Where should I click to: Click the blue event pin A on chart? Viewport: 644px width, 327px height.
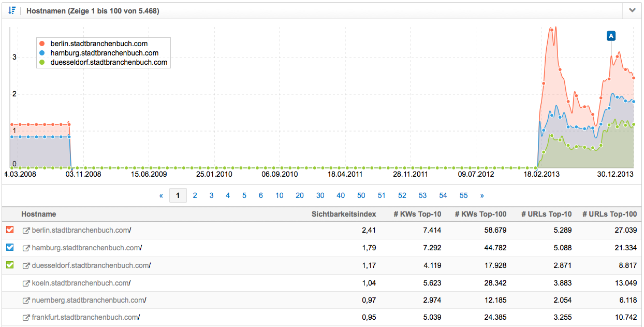[x=611, y=36]
